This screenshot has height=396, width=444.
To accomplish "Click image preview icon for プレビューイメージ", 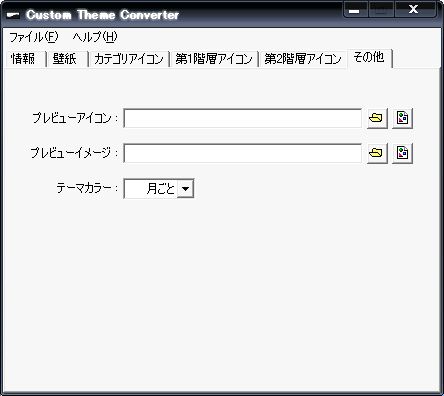I will coord(402,153).
